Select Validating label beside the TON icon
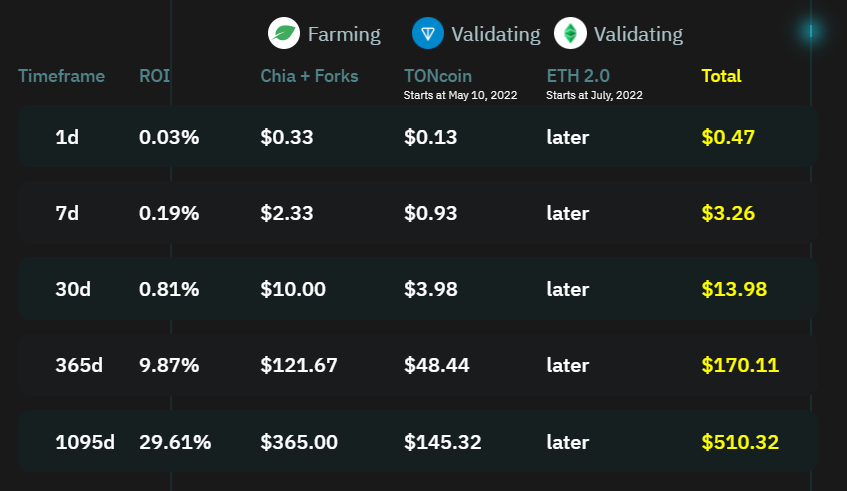This screenshot has width=847, height=491. (496, 34)
